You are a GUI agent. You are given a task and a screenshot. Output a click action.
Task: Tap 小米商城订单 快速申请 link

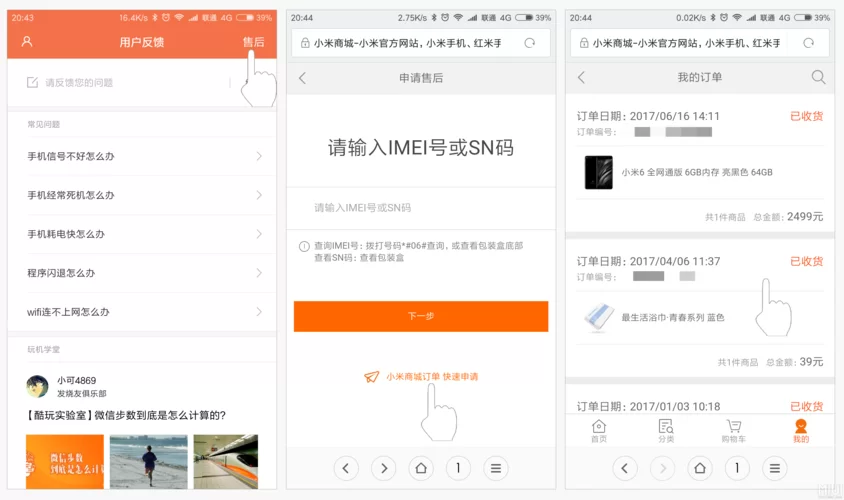pyautogui.click(x=432, y=376)
